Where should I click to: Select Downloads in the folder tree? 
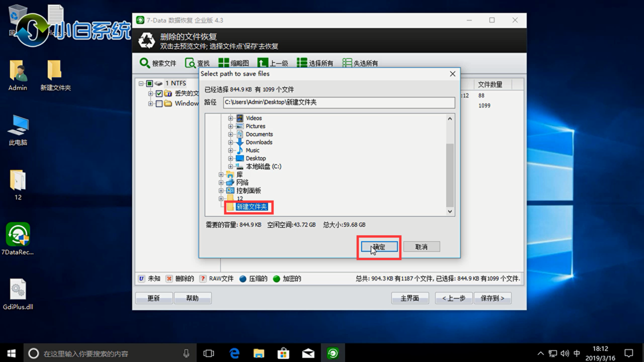(x=259, y=142)
